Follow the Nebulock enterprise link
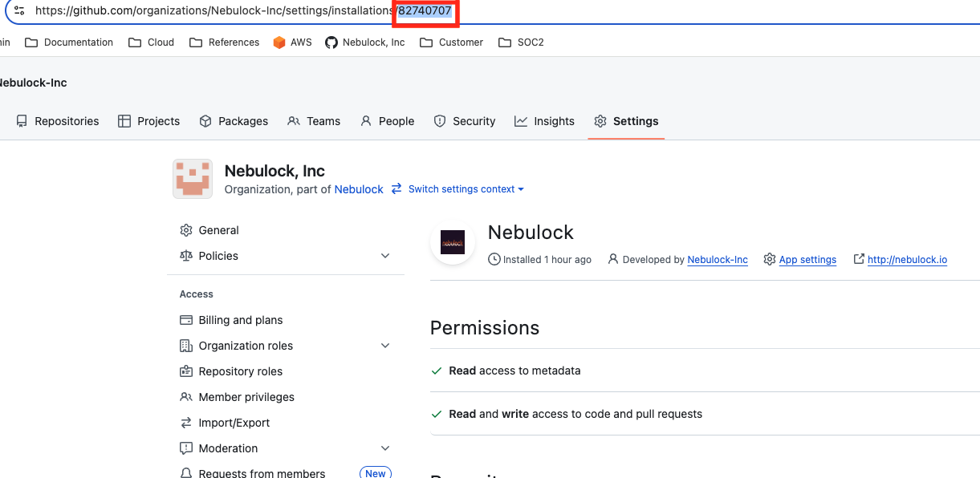Image resolution: width=980 pixels, height=478 pixels. click(359, 189)
